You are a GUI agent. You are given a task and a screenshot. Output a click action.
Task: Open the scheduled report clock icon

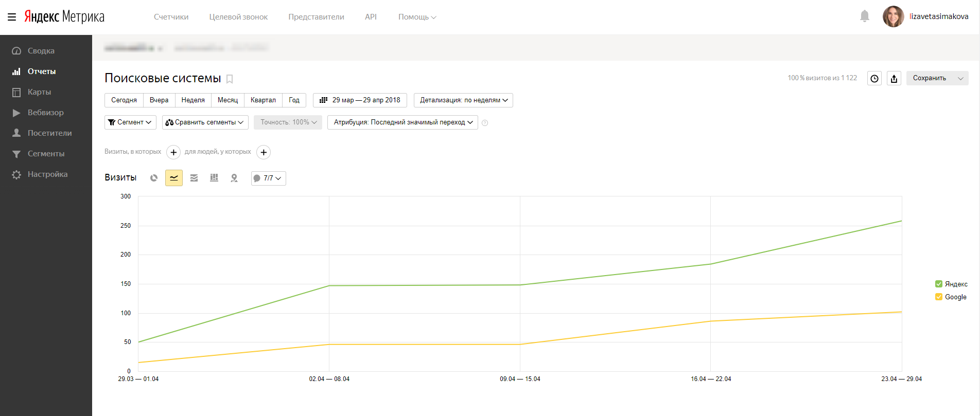(874, 78)
